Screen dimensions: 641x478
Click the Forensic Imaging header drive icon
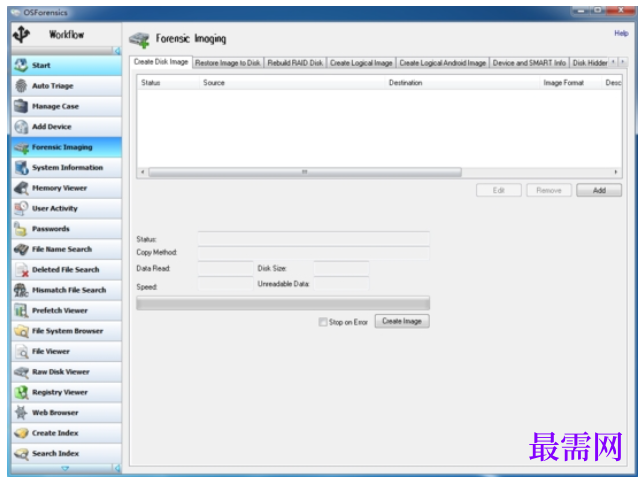tap(139, 39)
